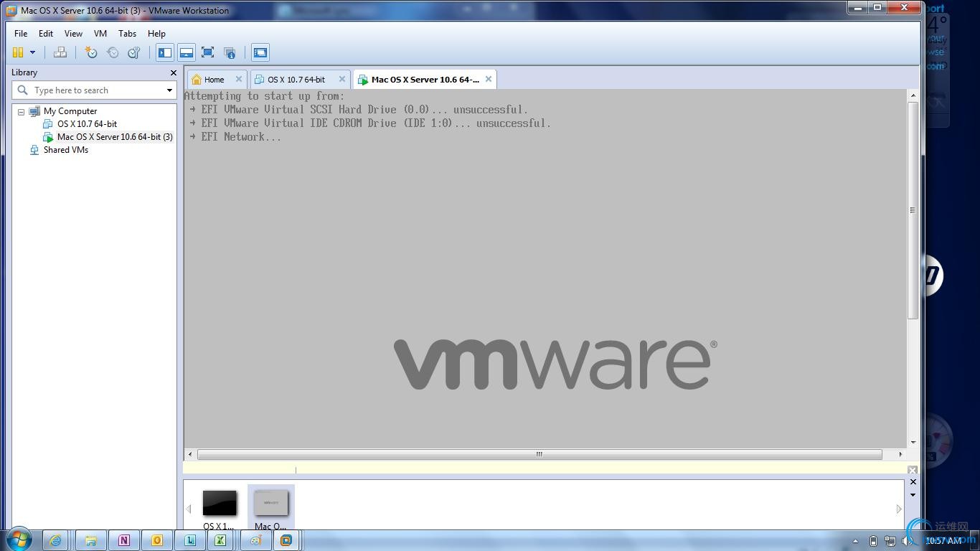980x551 pixels.
Task: Click the console vertical scrollbar thumb
Action: tap(913, 210)
